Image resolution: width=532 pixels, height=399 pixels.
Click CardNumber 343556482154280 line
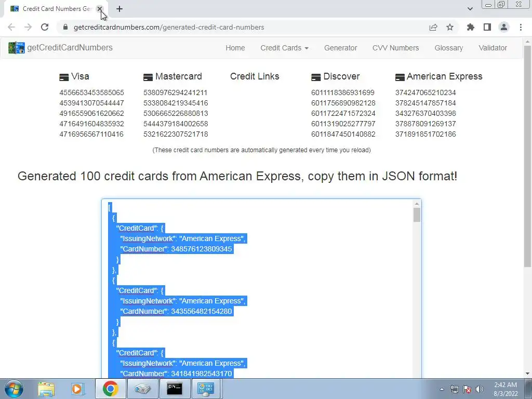[176, 312]
